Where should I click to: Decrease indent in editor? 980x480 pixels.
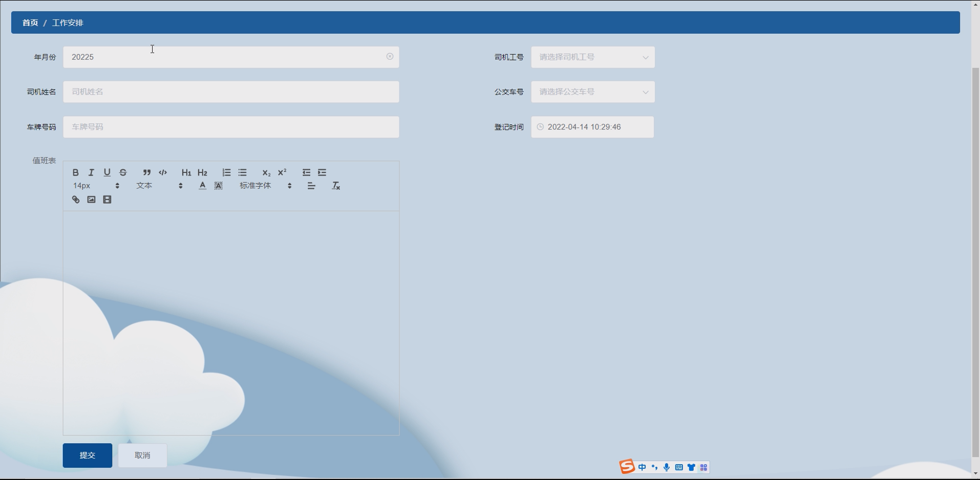point(306,172)
